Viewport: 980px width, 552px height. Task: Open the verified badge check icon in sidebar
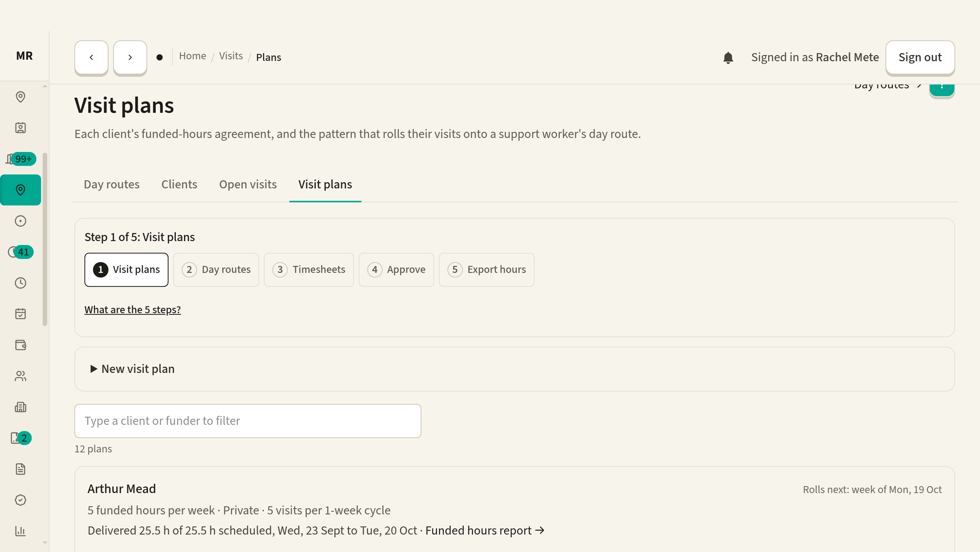(21, 500)
